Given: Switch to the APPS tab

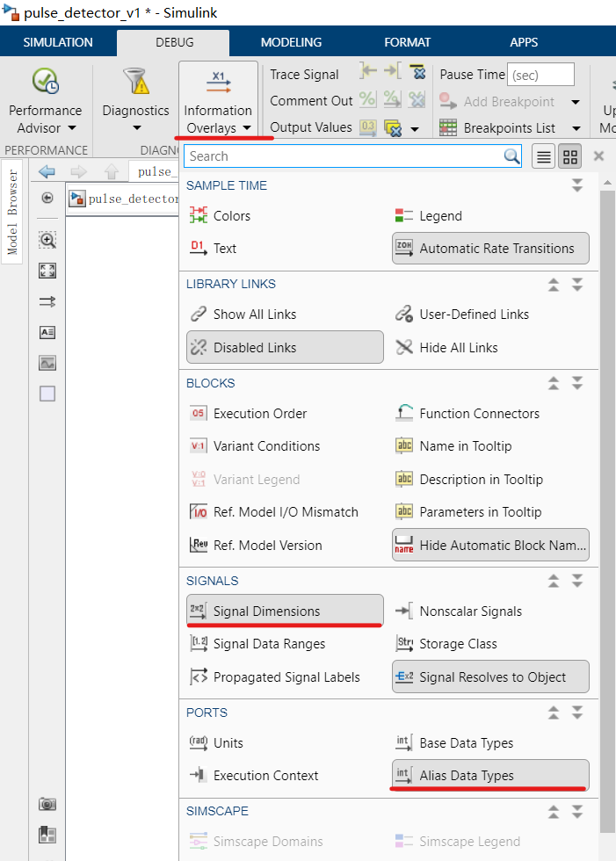Looking at the screenshot, I should [524, 42].
